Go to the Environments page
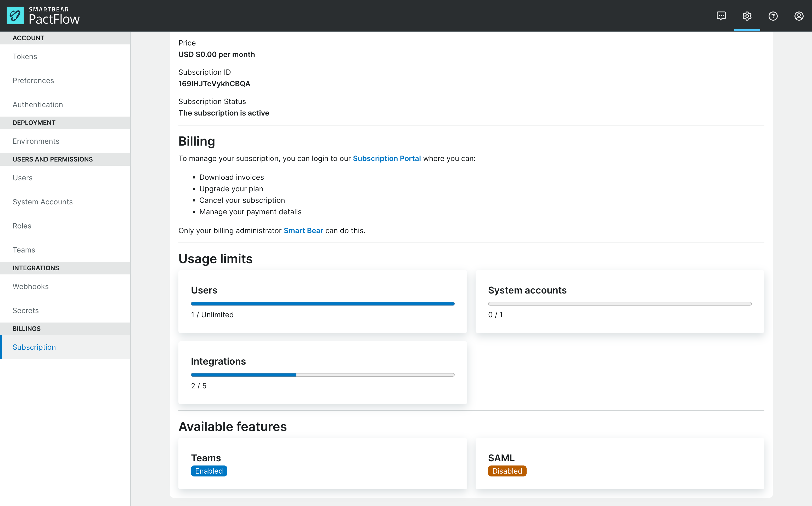Viewport: 812px width, 506px height. (36, 141)
